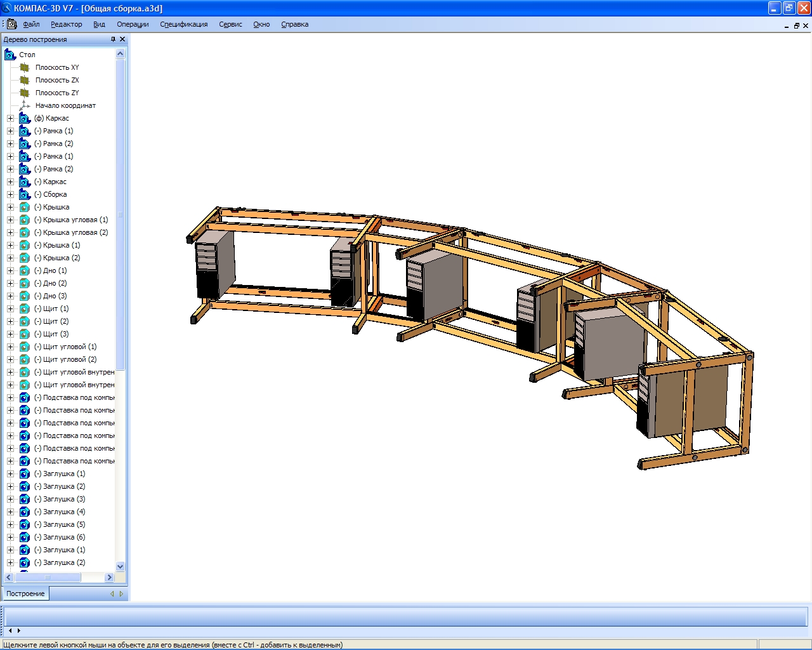Close the Дерево построения panel

click(x=122, y=39)
